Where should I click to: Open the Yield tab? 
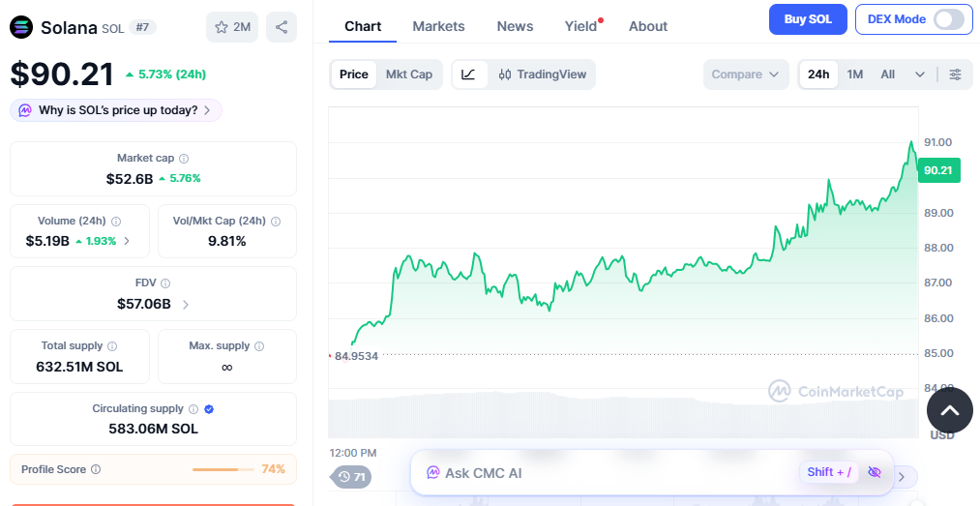click(581, 26)
